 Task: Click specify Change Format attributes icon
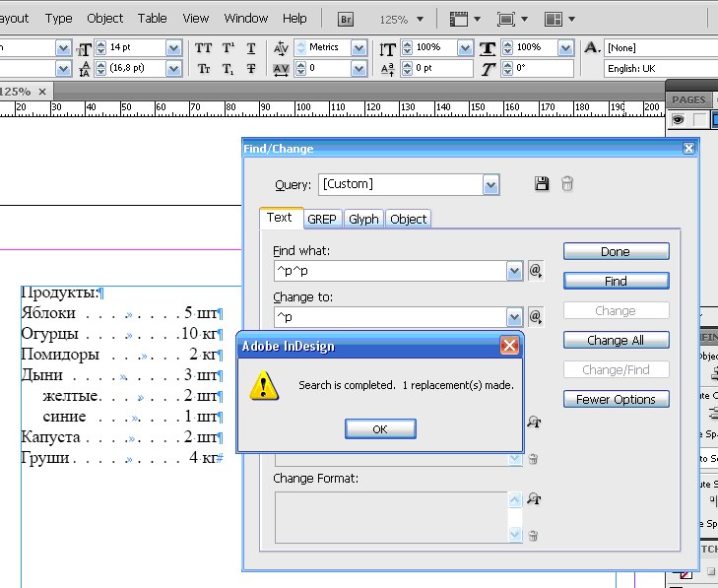pos(534,498)
